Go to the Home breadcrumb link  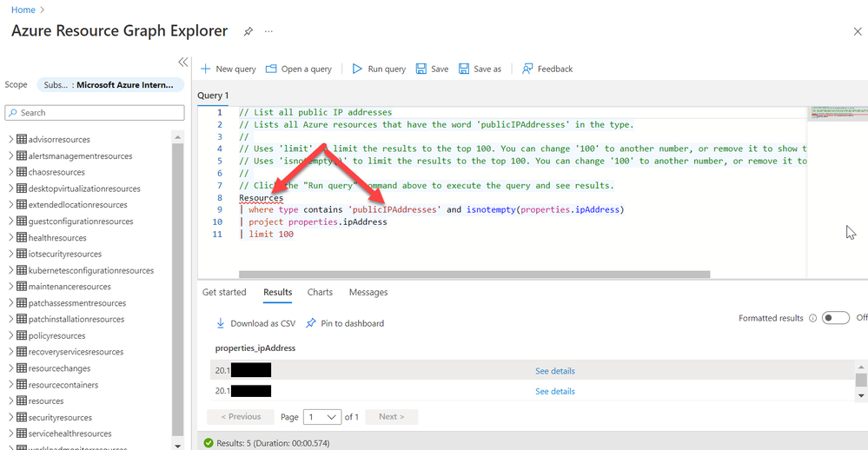coord(23,10)
